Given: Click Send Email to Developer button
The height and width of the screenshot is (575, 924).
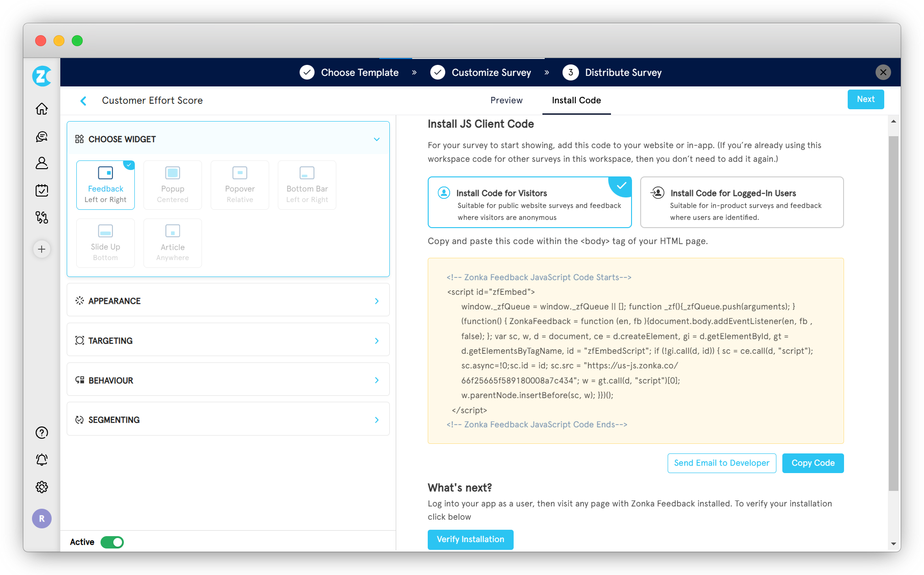Looking at the screenshot, I should [x=721, y=463].
